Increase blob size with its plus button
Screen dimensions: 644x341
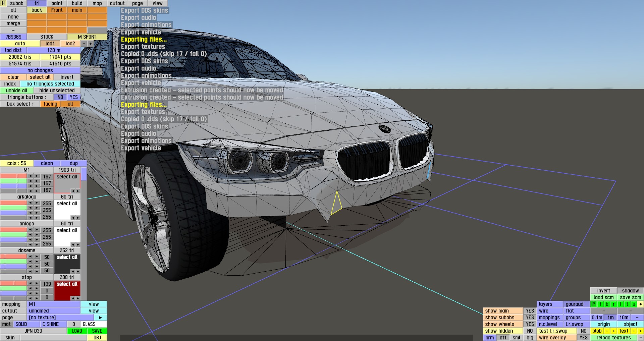point(614,331)
